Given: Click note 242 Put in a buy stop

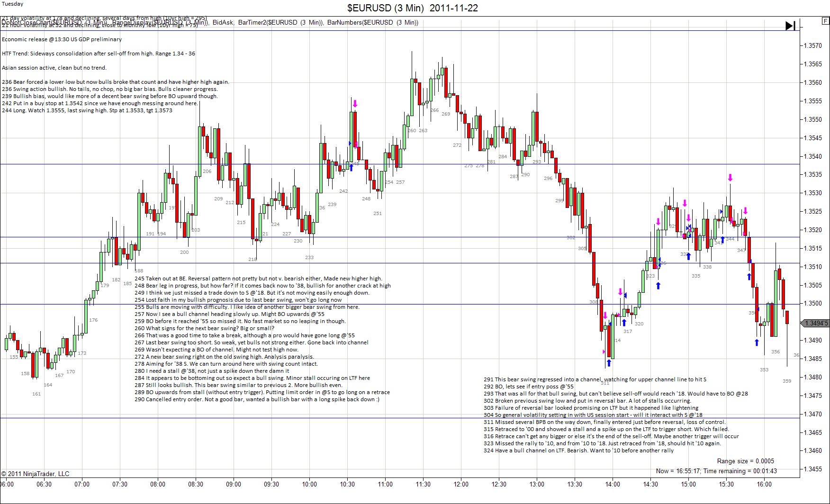Looking at the screenshot, I should (x=100, y=103).
